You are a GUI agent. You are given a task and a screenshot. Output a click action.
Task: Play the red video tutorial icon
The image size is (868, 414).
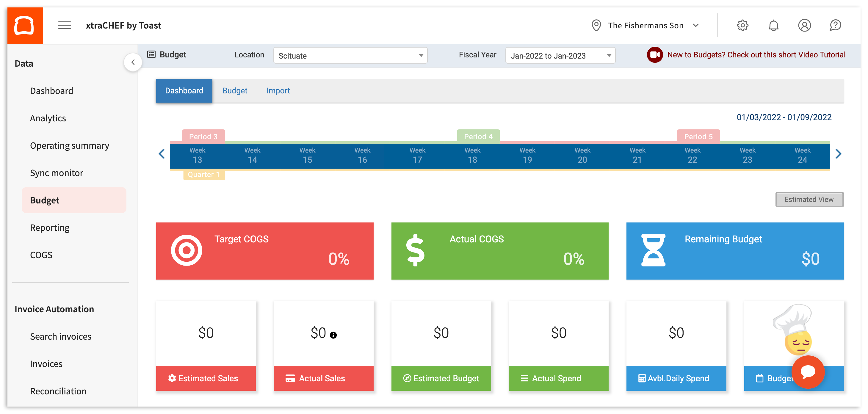point(654,55)
